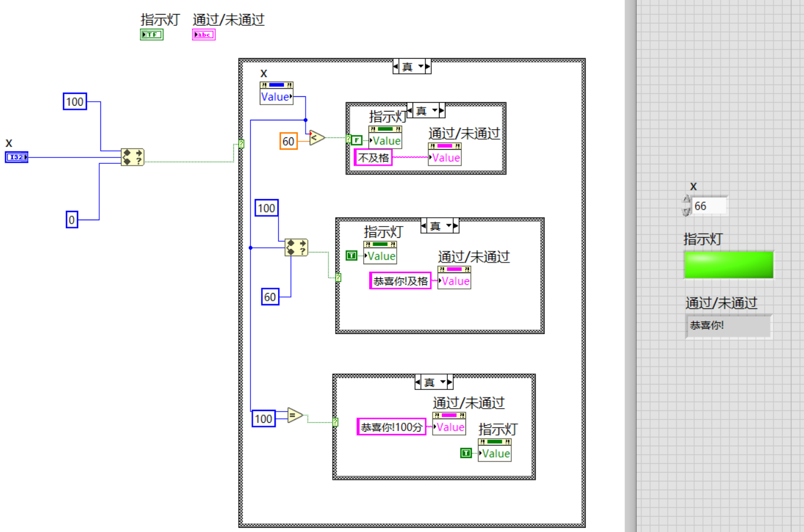Viewport: 804px width, 532px height.
Task: Click the green 指示灯 LED on front panel
Action: (x=728, y=264)
